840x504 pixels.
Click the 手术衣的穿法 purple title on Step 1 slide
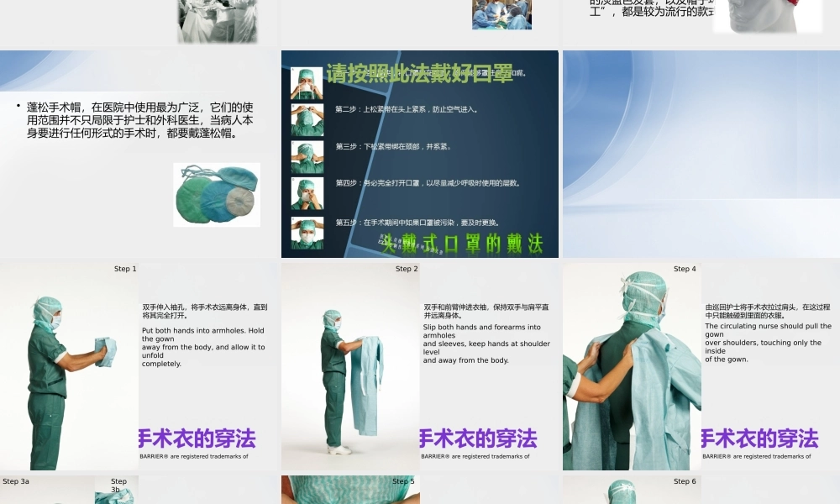coord(198,439)
